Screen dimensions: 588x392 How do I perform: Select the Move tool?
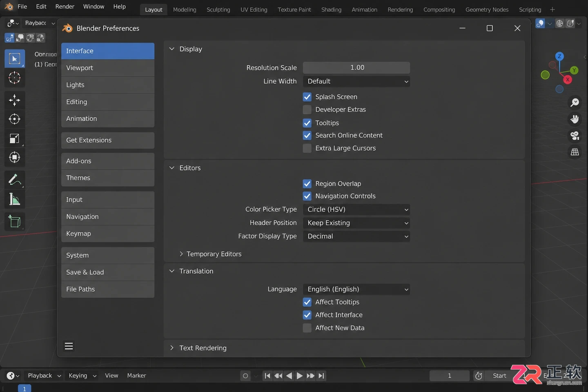click(15, 100)
